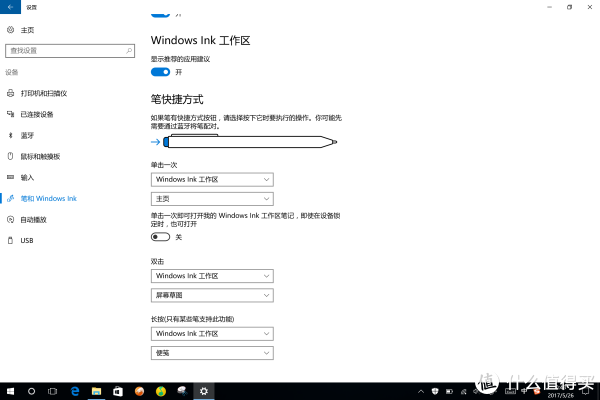
Task: Click the connected devices icon beside 已连接设备
Action: click(x=11, y=114)
